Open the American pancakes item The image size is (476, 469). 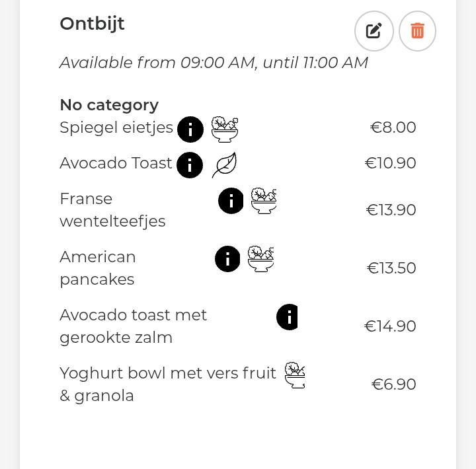(97, 268)
